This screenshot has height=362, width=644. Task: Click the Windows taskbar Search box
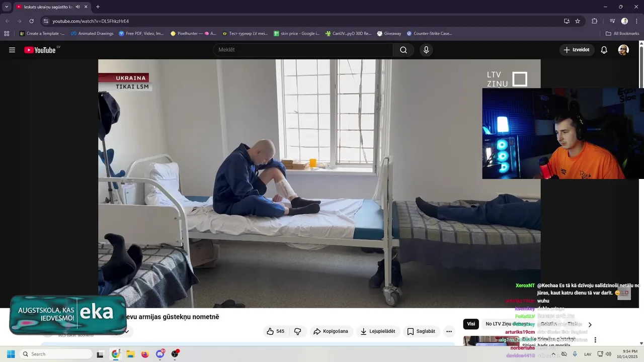56,354
